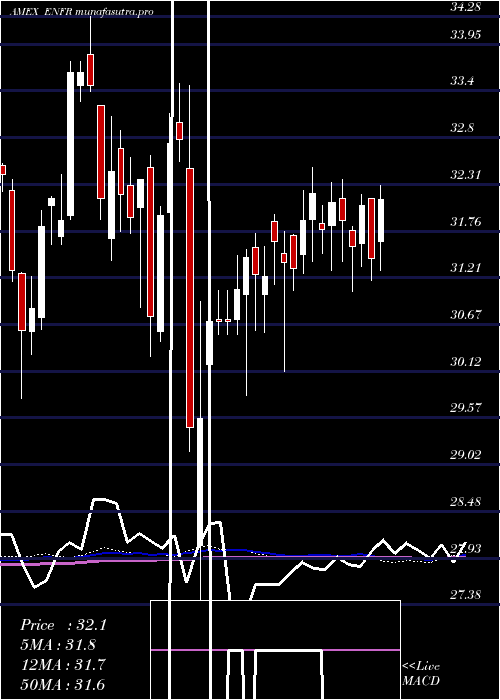
Task: Click the 30.12 price axis label
Action: tap(465, 361)
